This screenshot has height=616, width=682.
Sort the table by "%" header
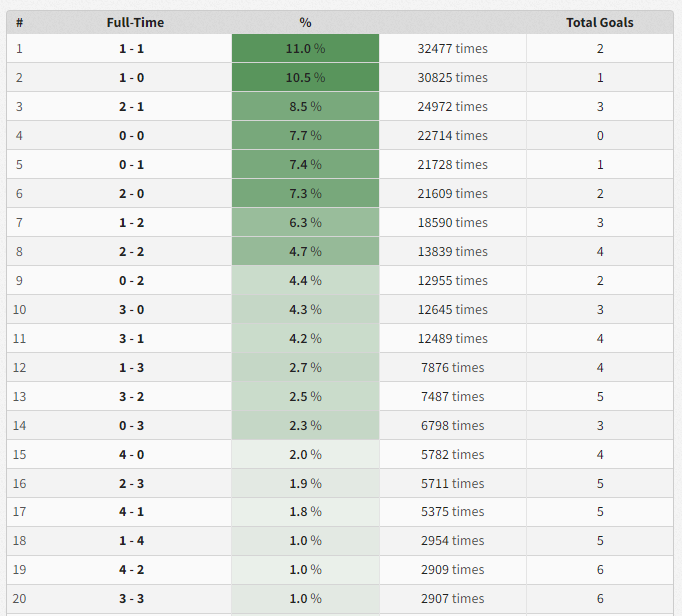[305, 22]
